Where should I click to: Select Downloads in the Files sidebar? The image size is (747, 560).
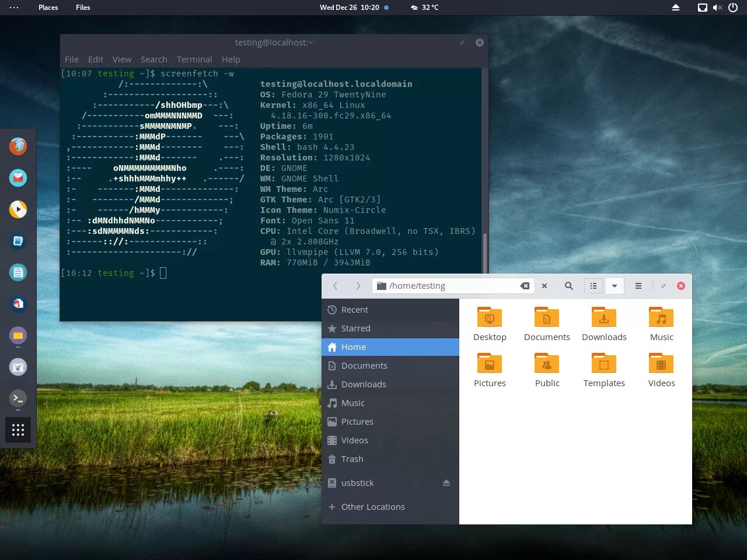tap(390, 384)
